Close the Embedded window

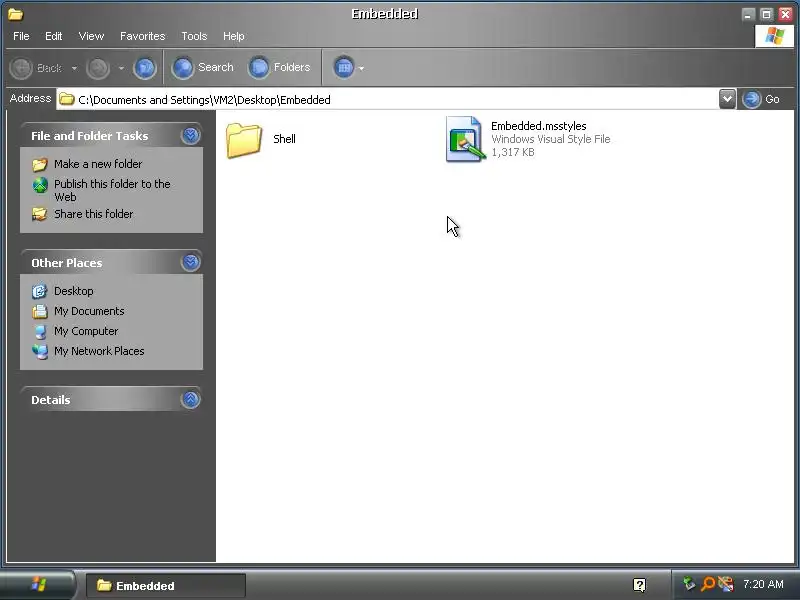tap(786, 14)
